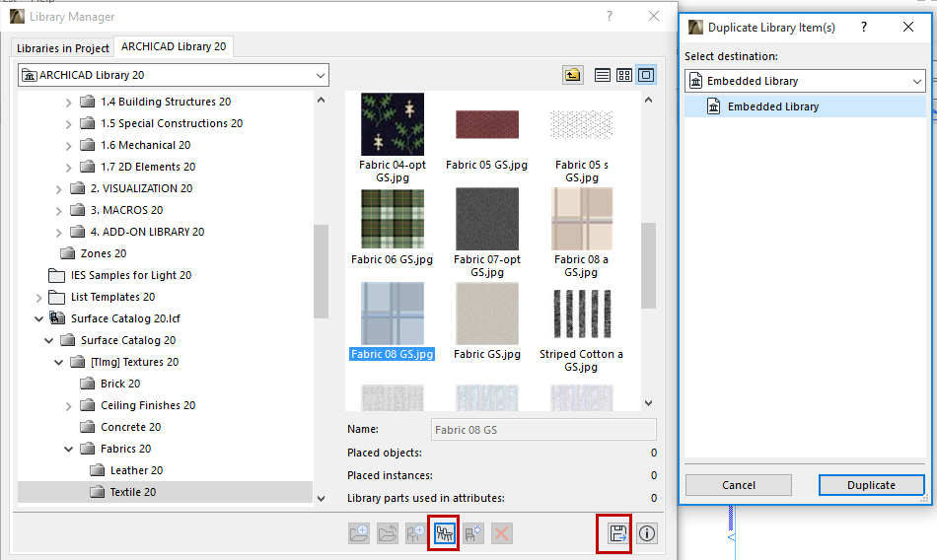Select the Fabric 05 s GS.jpg thumbnail

tap(582, 124)
